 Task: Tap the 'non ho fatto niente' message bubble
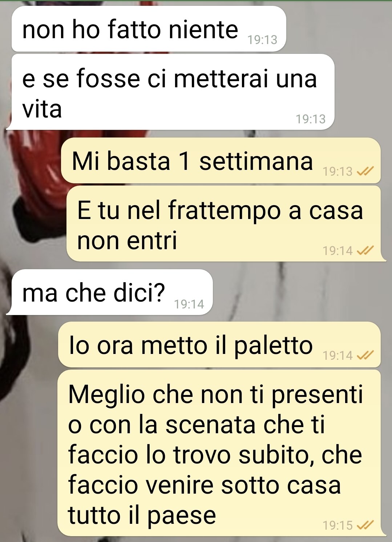point(149,29)
